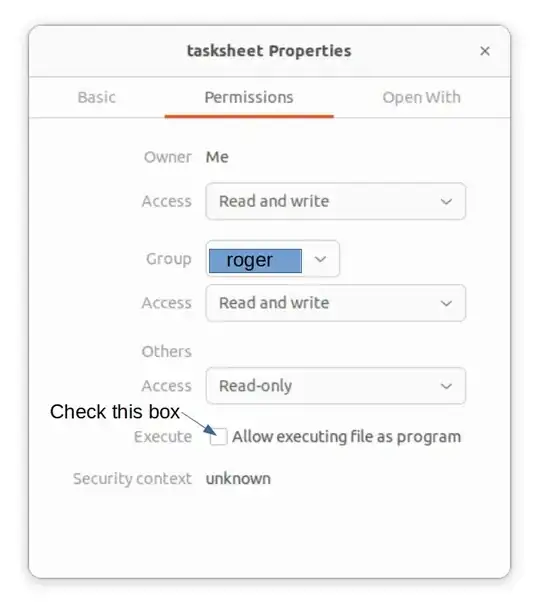This screenshot has width=540, height=611.
Task: Select the Permissions tab
Action: pos(249,97)
